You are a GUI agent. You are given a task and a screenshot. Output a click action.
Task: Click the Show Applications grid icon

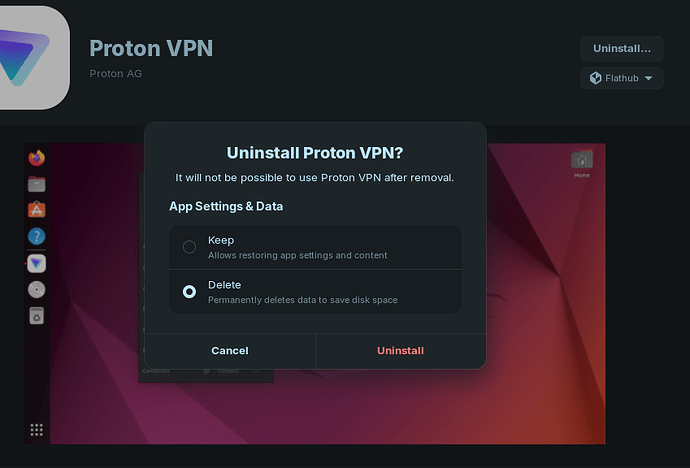click(x=37, y=430)
